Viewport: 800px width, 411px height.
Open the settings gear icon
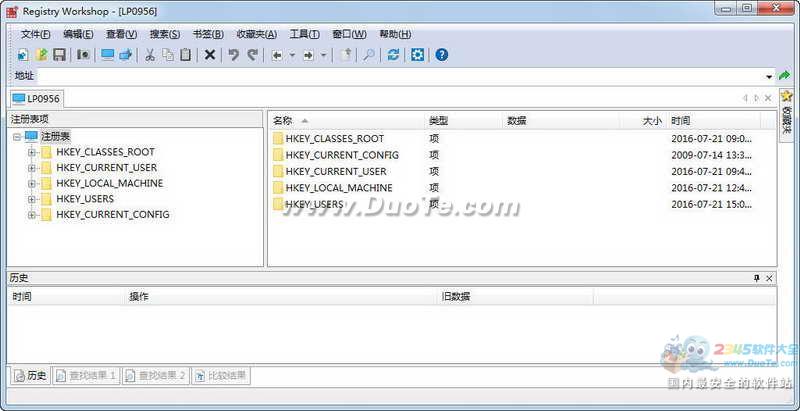tap(417, 55)
